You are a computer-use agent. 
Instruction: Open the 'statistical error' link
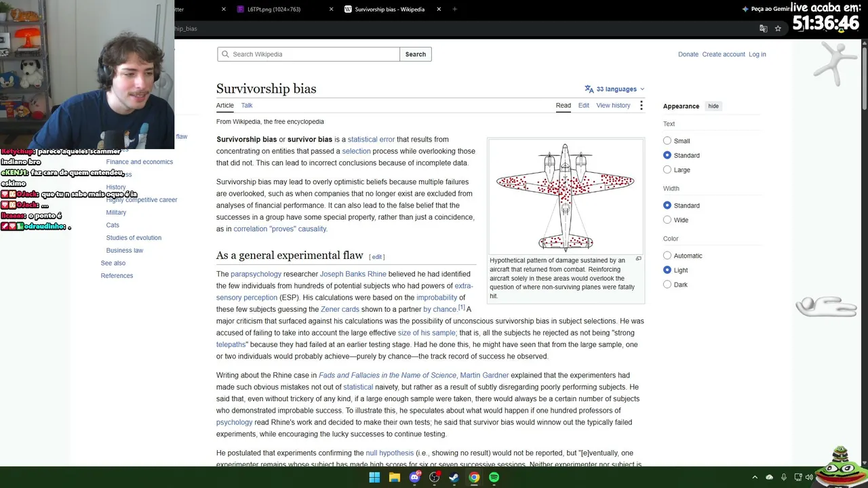tap(371, 140)
